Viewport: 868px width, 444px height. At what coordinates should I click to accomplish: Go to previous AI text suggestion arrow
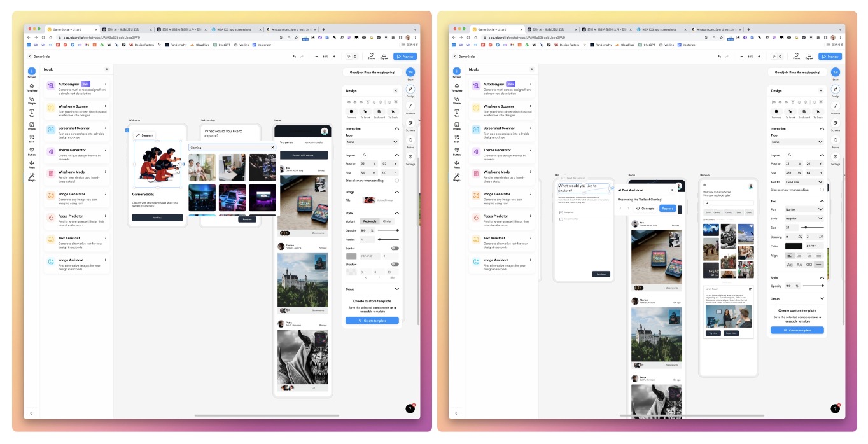(x=622, y=208)
